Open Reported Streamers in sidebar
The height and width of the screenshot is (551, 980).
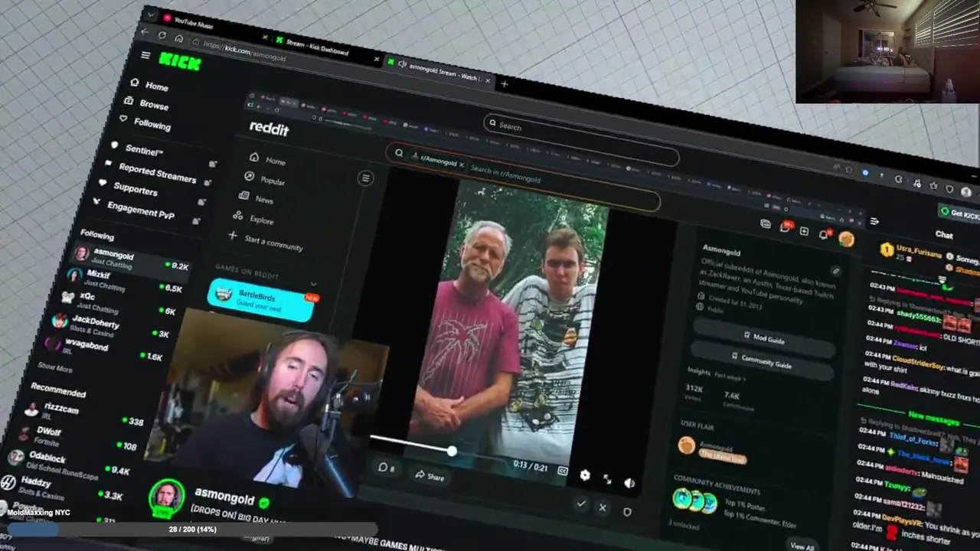tap(151, 172)
